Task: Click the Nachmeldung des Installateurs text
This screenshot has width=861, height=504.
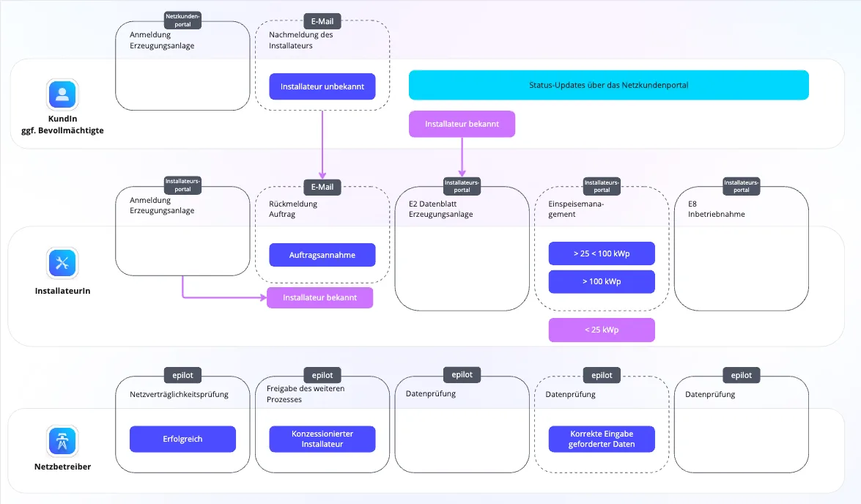Action: click(301, 40)
